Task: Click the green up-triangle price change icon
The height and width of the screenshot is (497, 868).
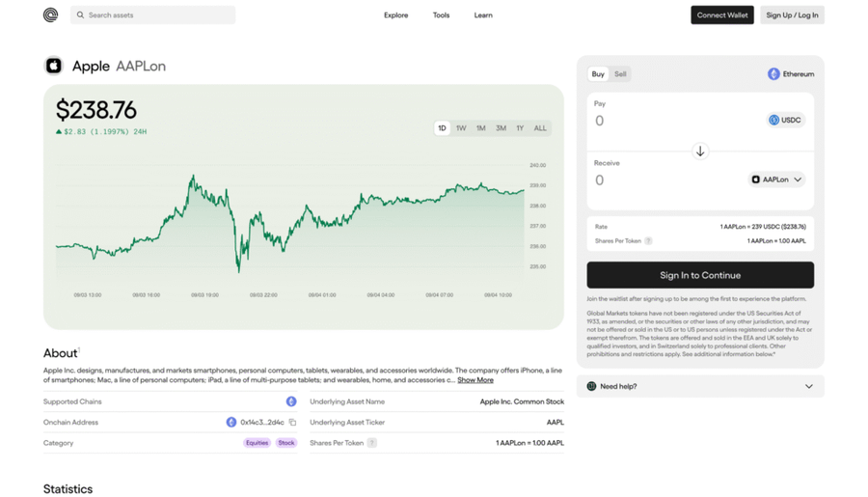Action: point(59,132)
